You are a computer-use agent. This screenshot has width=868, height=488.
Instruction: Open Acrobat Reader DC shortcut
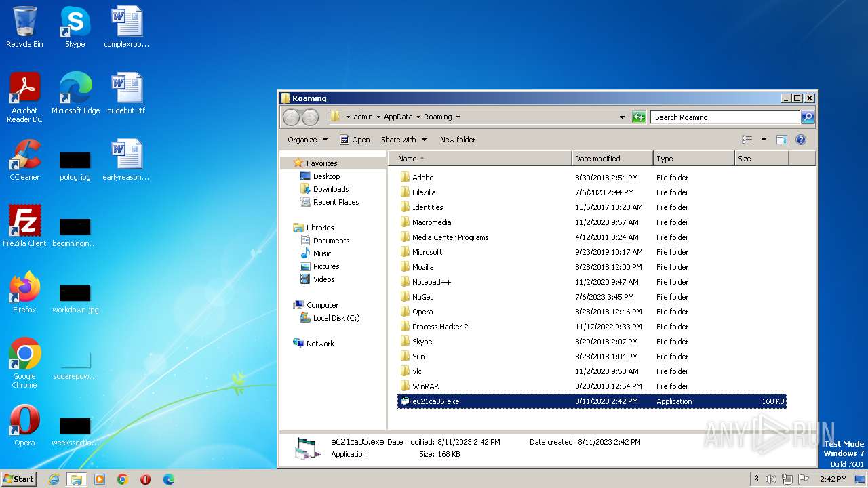click(x=24, y=98)
